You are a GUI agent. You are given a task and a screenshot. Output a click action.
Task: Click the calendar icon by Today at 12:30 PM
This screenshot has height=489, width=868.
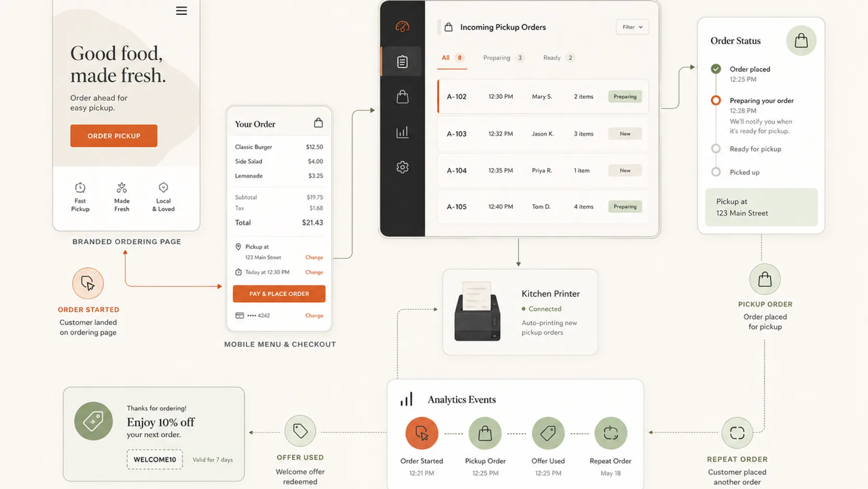coord(238,272)
